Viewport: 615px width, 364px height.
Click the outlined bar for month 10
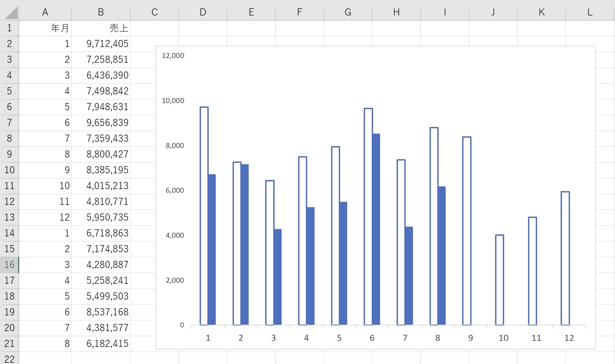coord(500,280)
